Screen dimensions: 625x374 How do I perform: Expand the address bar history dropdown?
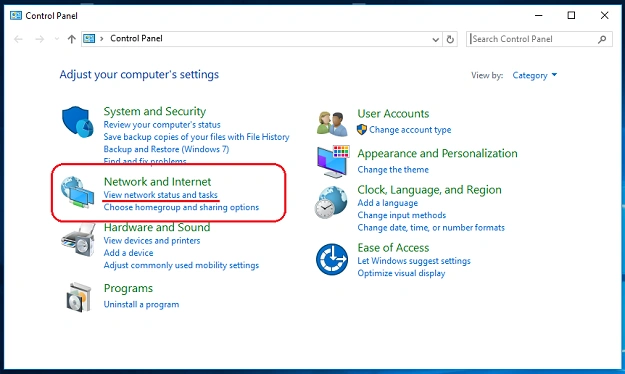[436, 39]
